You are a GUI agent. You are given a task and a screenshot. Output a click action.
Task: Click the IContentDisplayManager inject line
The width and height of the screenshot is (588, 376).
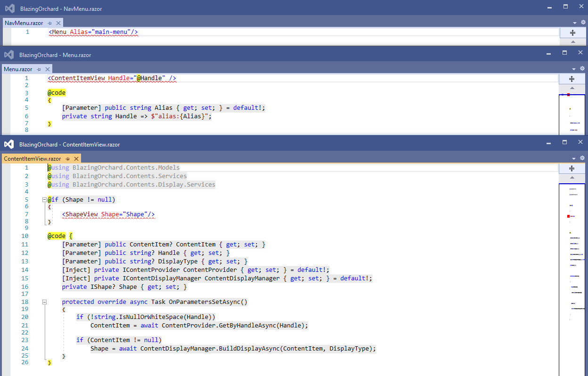point(217,278)
